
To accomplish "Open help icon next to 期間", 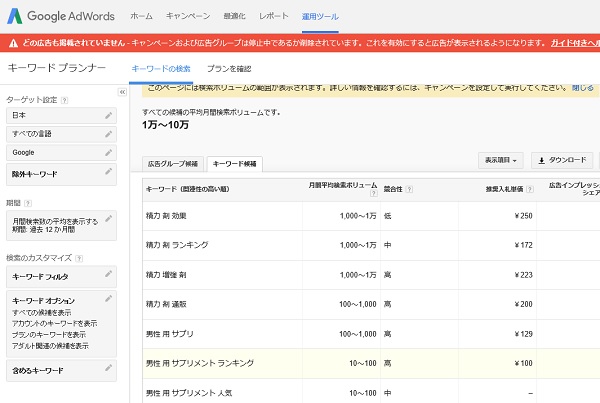I will point(28,204).
